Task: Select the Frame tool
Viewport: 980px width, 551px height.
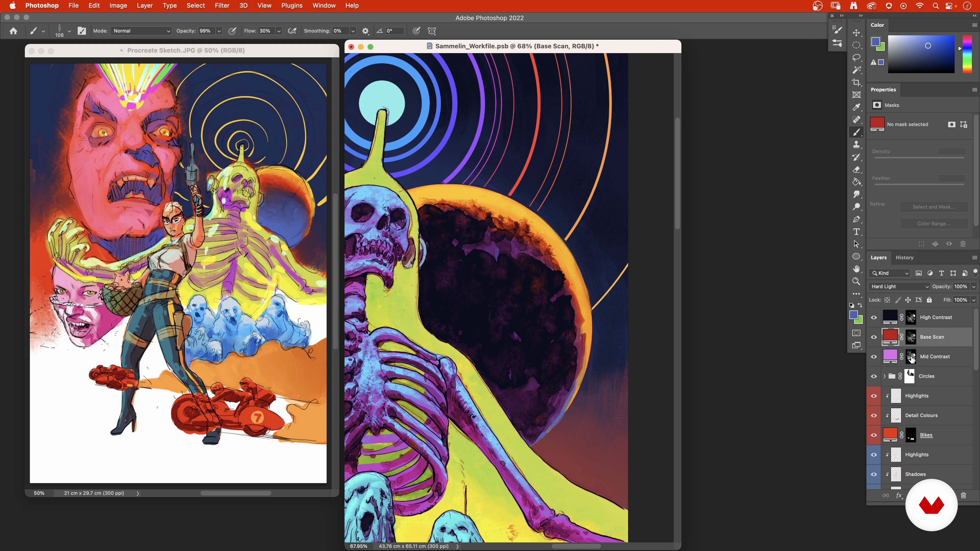Action: 856,95
